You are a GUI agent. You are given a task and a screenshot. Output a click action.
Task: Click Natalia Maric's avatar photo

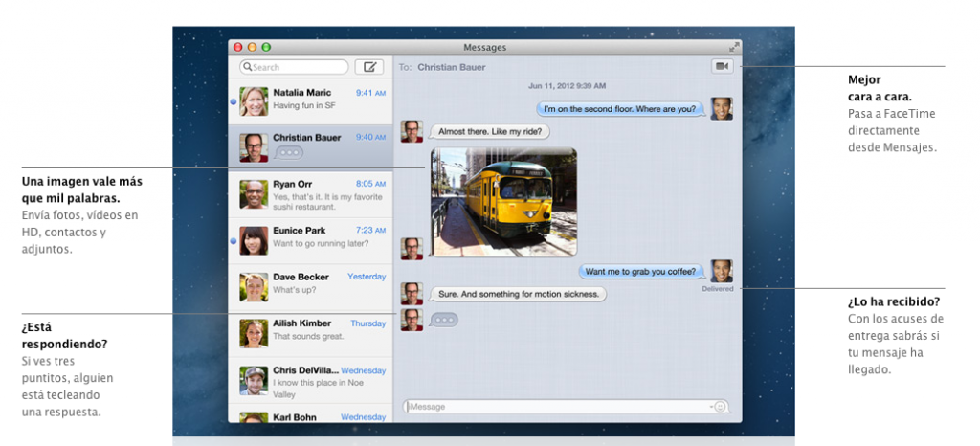pos(254,101)
